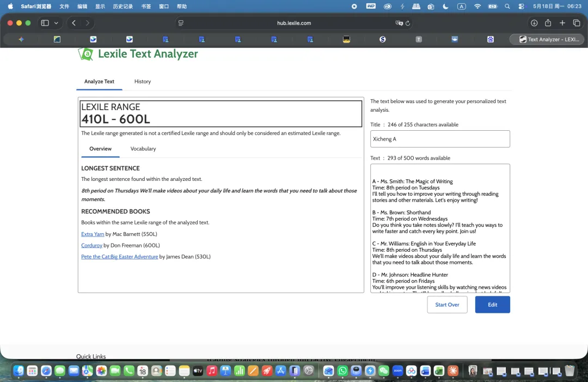Click the Share icon in Safari toolbar
This screenshot has width=588, height=382.
548,23
